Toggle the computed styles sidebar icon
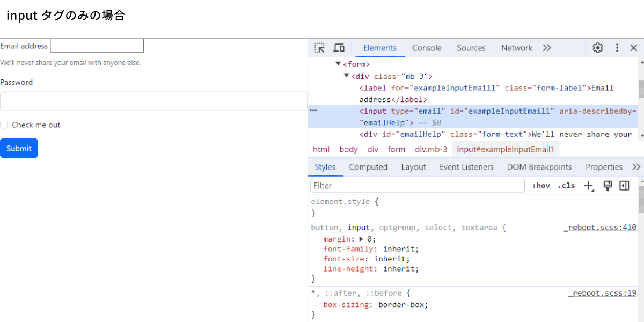This screenshot has width=644, height=322. [624, 186]
